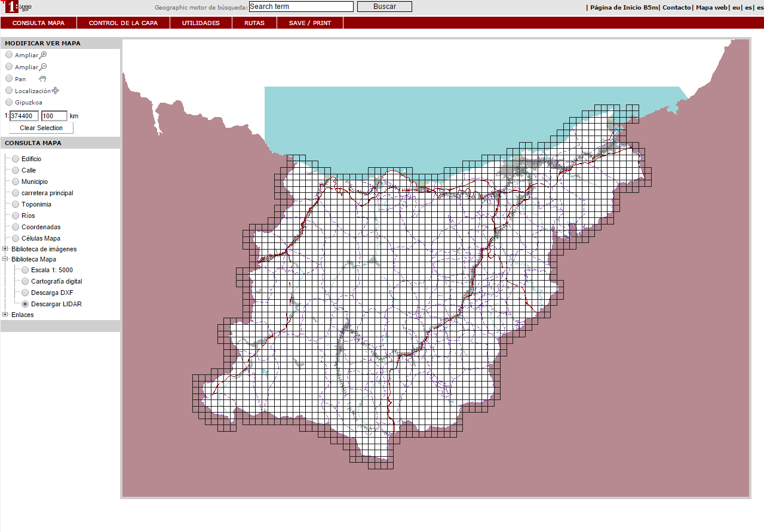
Task: Collapse the Biblioteca Mapa tree node
Action: pyautogui.click(x=5, y=259)
